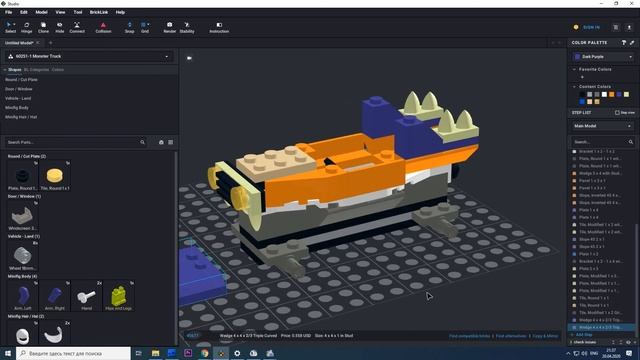The width and height of the screenshot is (640, 360).
Task: Click Find alternatives link
Action: click(x=511, y=336)
